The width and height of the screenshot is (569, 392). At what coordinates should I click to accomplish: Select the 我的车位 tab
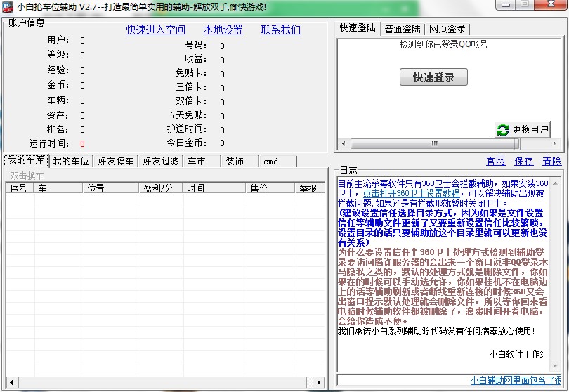pos(71,161)
